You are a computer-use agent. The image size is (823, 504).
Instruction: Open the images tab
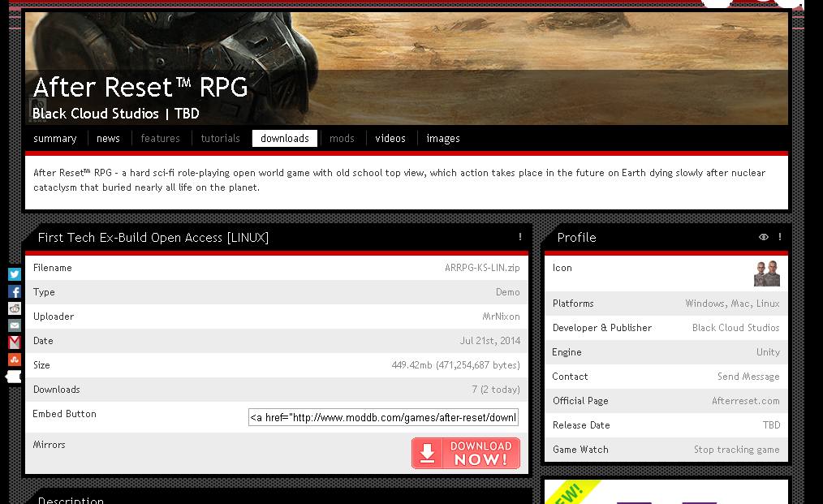point(443,139)
